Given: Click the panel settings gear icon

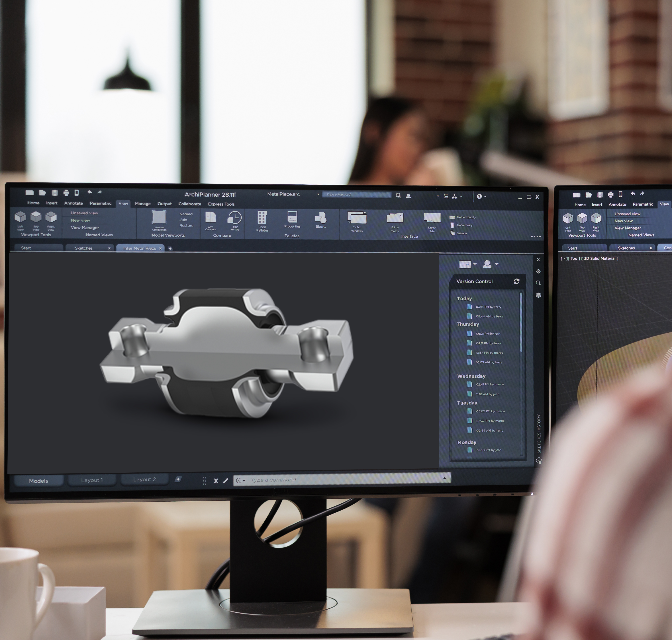Looking at the screenshot, I should (x=538, y=271).
